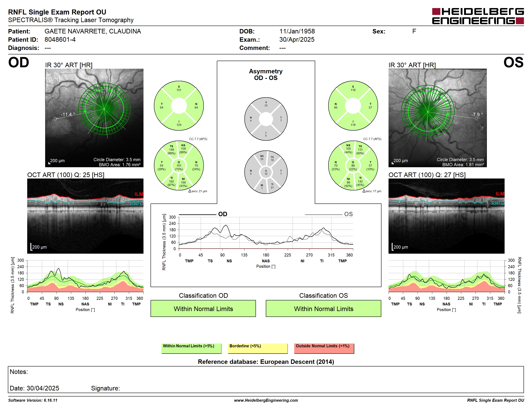Screen dimensions: 532x411
Task: Click OS six-sector NS 105 (44%) segment
Action: pyautogui.click(x=348, y=149)
